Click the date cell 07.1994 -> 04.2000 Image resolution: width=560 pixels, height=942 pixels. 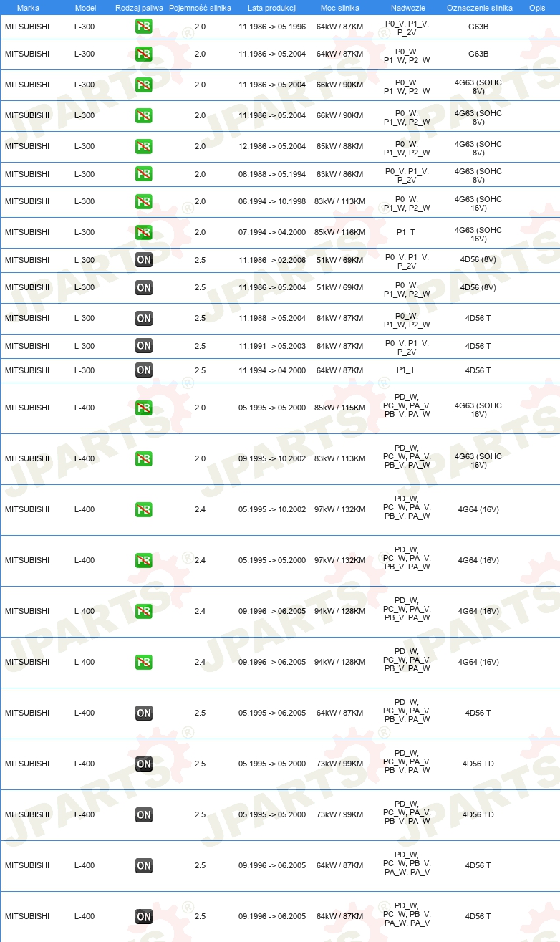point(272,232)
